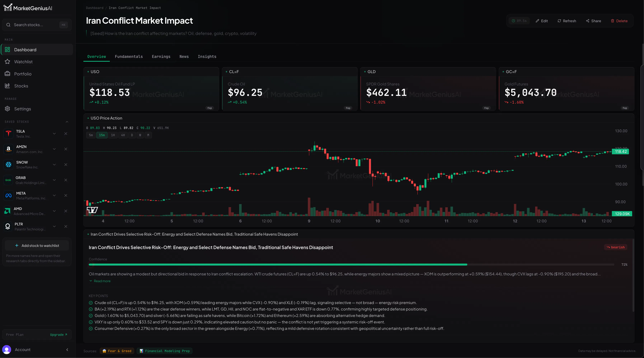Click the 118.42 price marker on chart

coord(620,152)
